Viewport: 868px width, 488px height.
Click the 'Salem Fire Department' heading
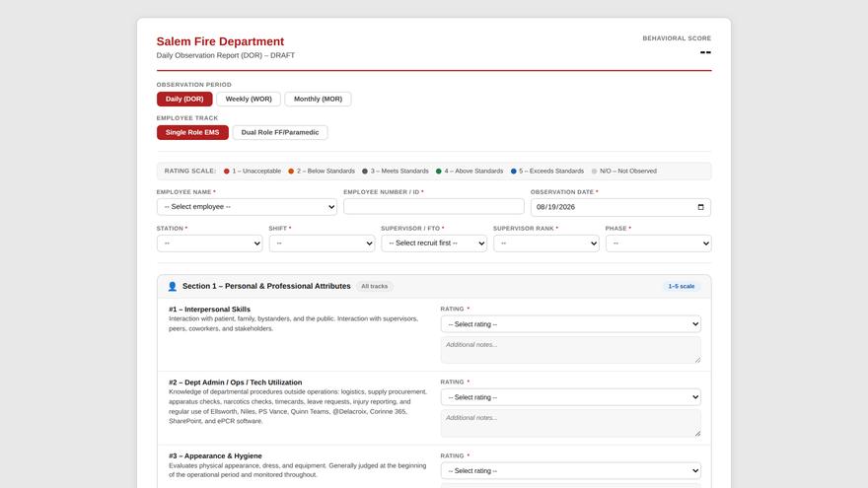[220, 41]
